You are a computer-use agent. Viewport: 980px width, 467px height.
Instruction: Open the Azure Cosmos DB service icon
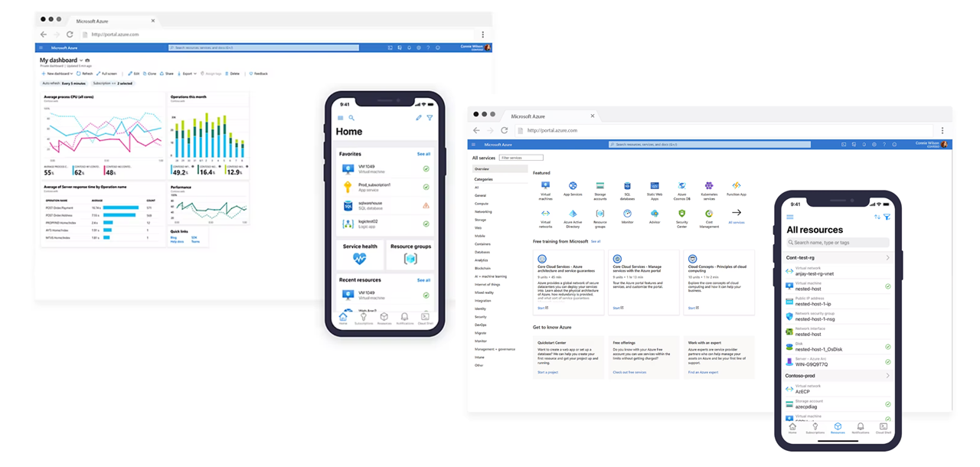coord(681,186)
